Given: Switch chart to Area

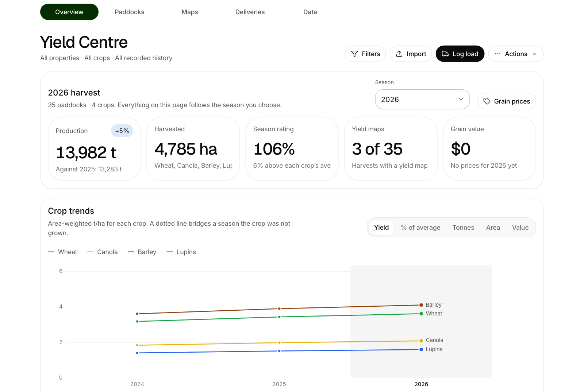Looking at the screenshot, I should coord(493,228).
